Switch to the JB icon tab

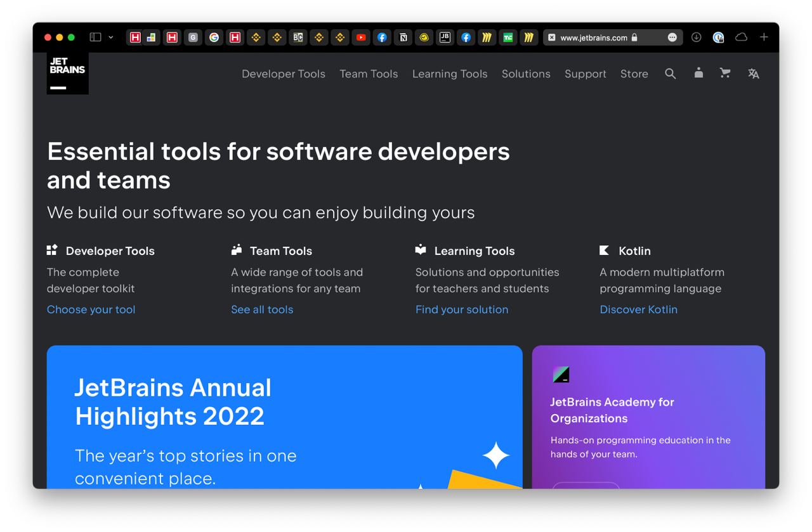445,37
